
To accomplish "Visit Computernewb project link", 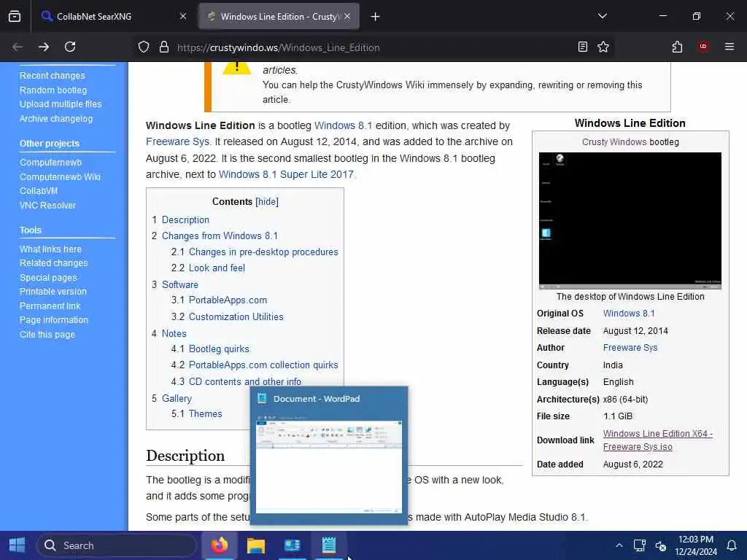I will pos(50,163).
